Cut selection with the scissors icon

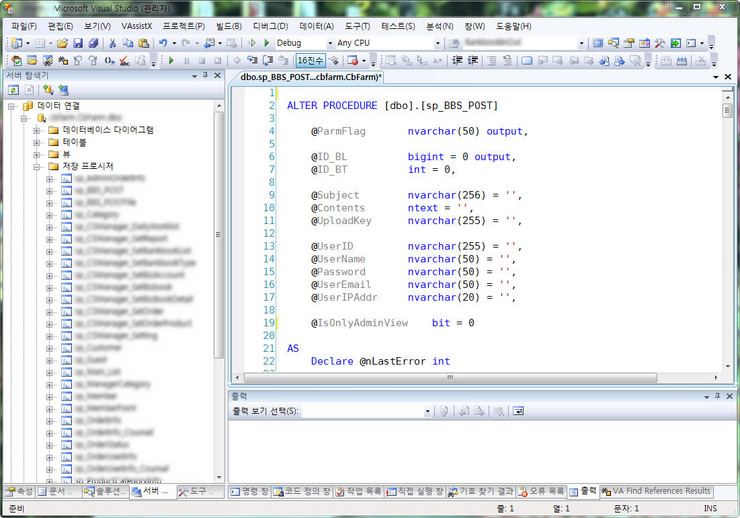pyautogui.click(x=112, y=43)
